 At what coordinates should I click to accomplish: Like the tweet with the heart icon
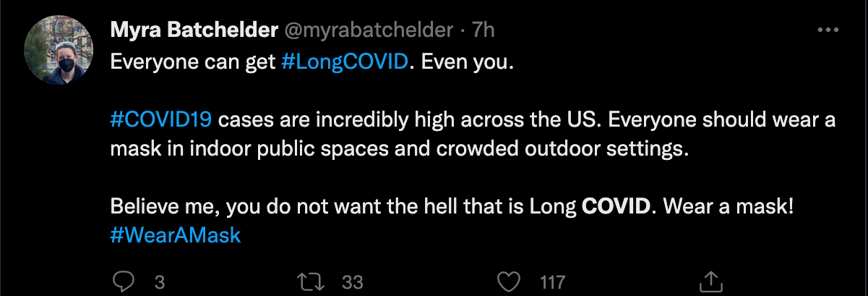511,280
